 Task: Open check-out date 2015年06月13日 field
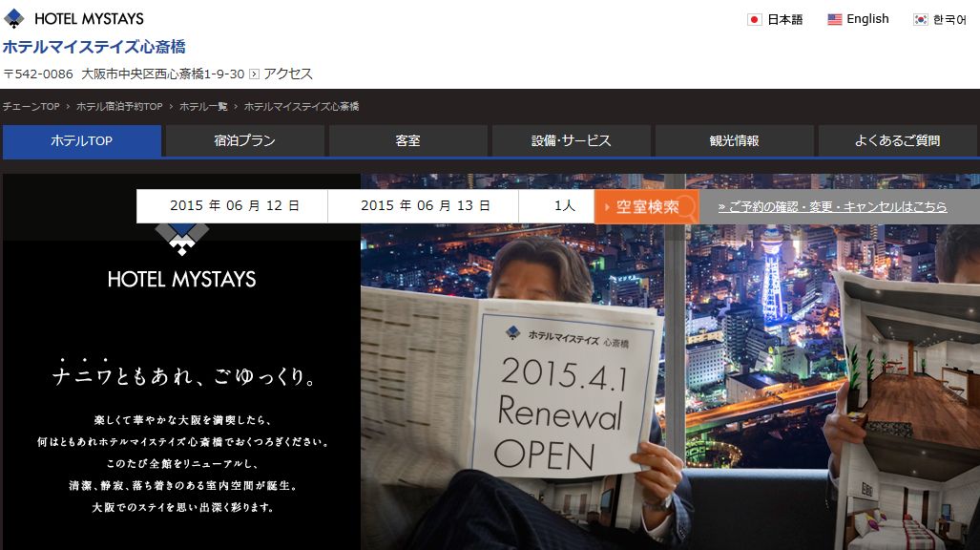point(423,206)
